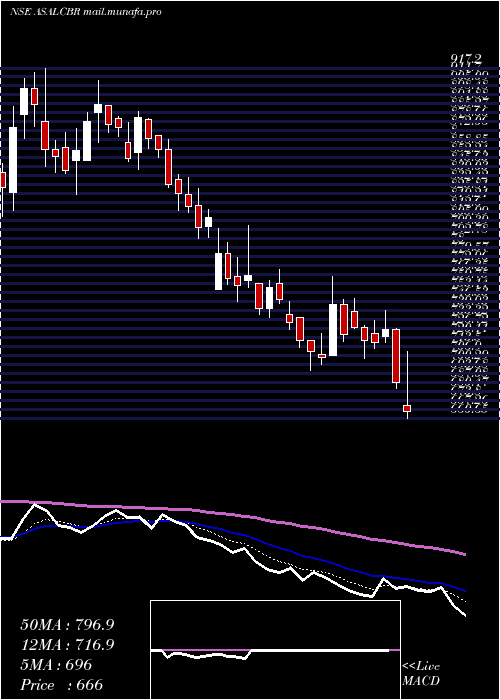Click the 917.2 top price value
This screenshot has height=700, width=500.
(466, 59)
